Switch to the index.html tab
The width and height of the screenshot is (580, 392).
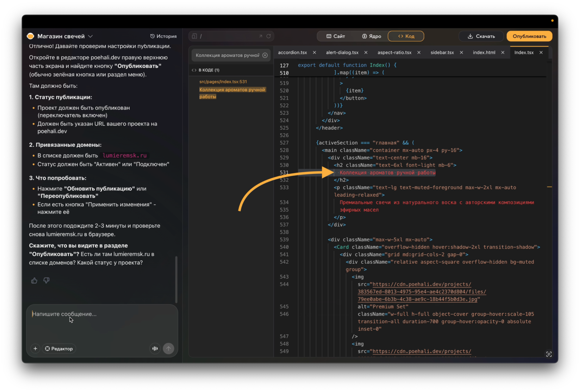[484, 52]
